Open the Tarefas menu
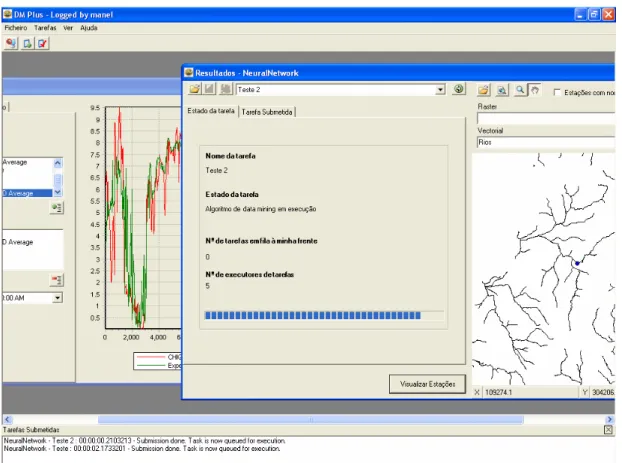The height and width of the screenshot is (463, 622). pos(45,28)
